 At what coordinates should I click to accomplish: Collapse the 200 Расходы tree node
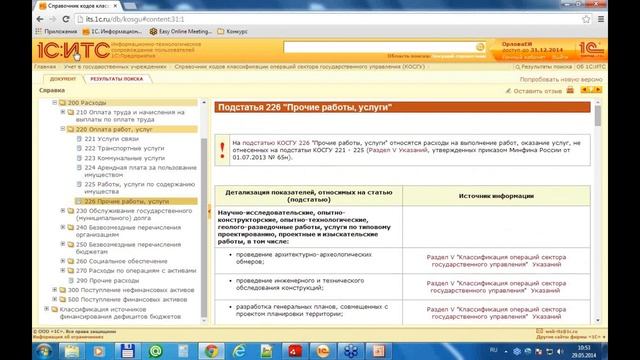[x=54, y=102]
